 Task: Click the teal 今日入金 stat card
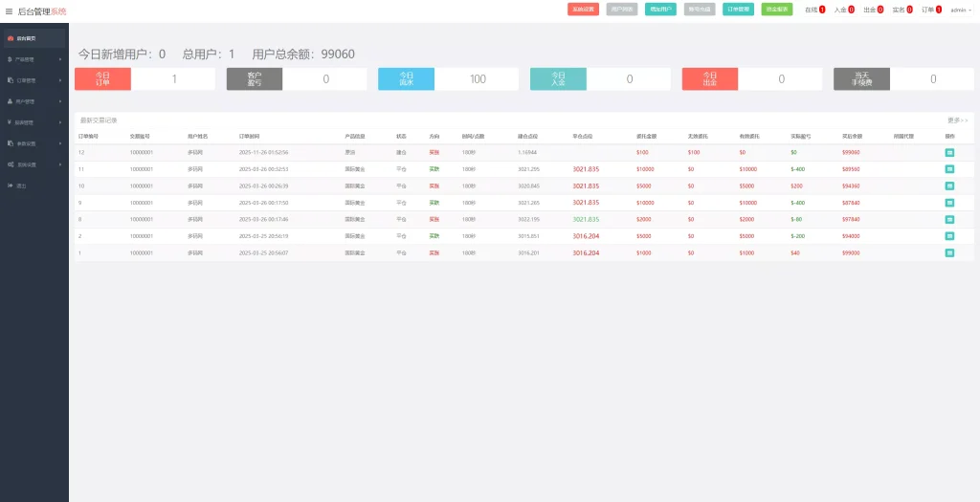click(601, 79)
